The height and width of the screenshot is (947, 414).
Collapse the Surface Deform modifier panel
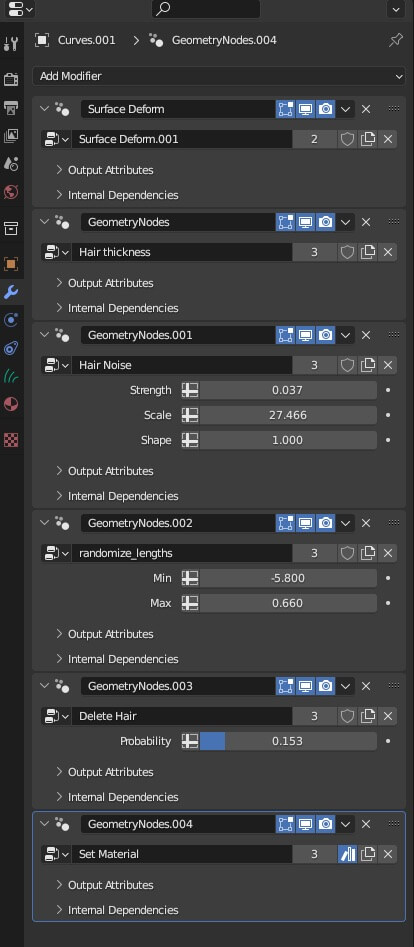44,109
